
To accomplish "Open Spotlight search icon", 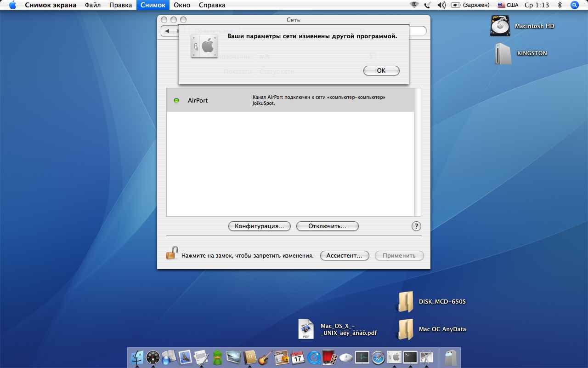I will tap(574, 5).
